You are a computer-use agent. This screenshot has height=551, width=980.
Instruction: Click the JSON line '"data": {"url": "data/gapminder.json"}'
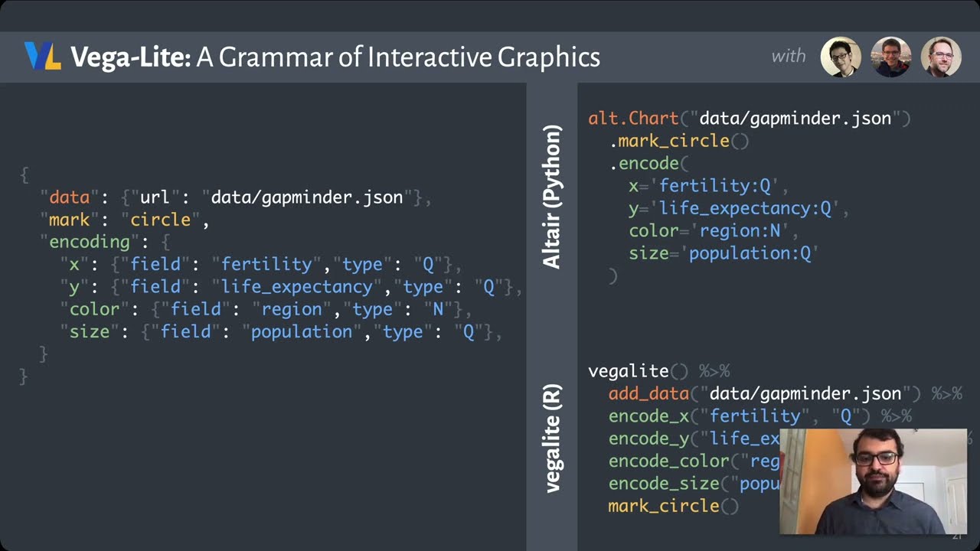pyautogui.click(x=236, y=197)
